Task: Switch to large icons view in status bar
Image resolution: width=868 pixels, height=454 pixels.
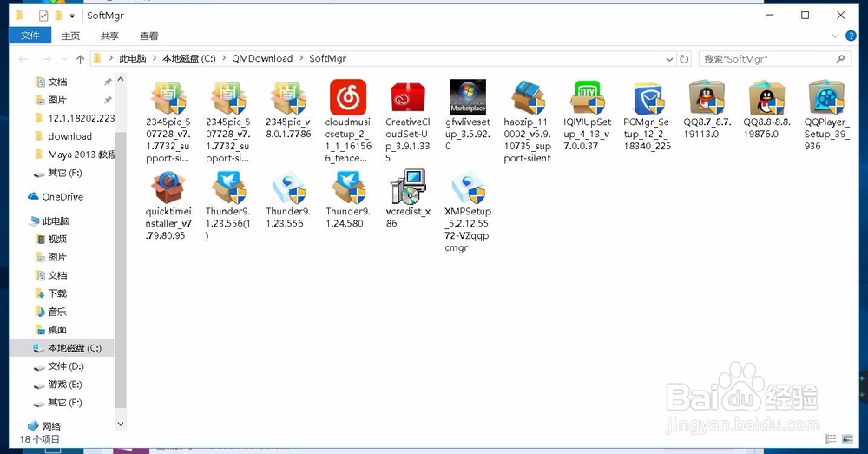Action: coord(847,439)
